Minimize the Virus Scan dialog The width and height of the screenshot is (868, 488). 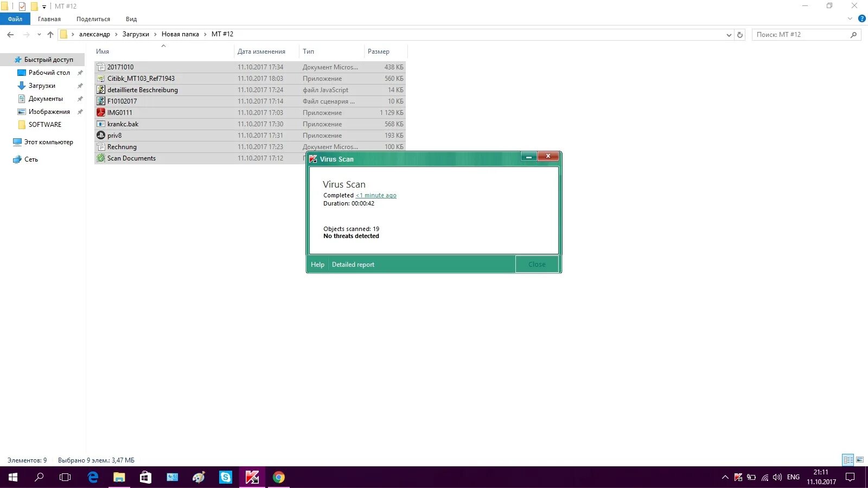tap(529, 157)
